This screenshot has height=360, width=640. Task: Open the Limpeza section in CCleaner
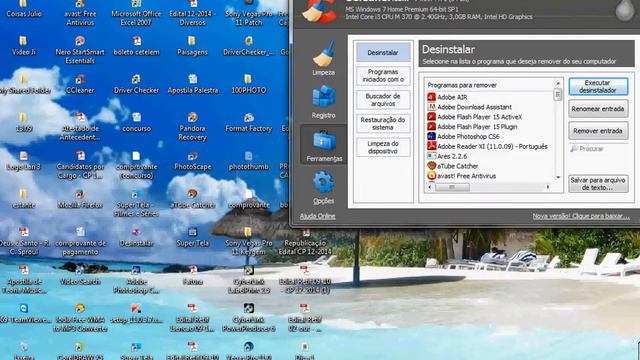click(x=324, y=58)
